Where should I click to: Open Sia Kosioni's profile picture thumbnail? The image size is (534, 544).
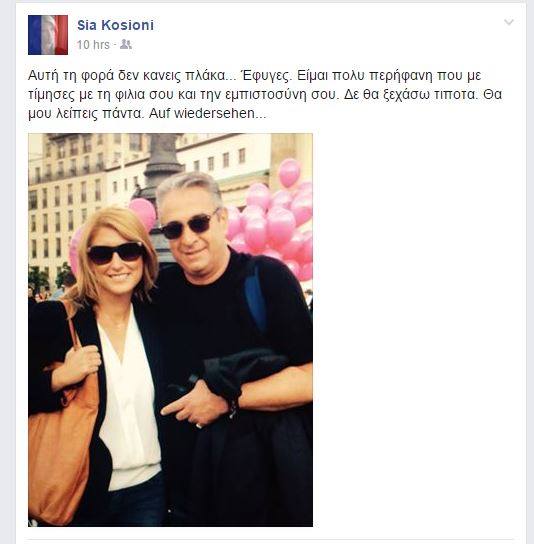click(x=48, y=35)
